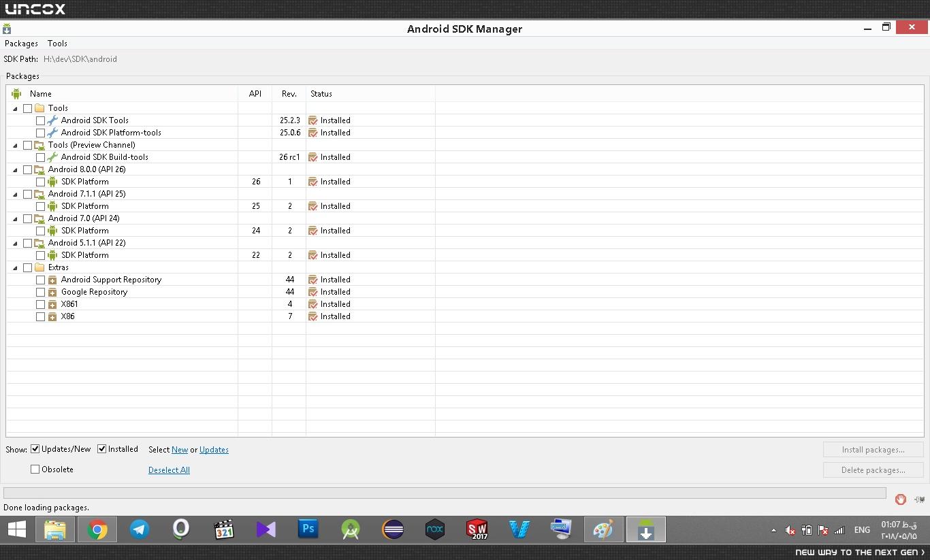Collapse the Extras tree group
Image resolution: width=930 pixels, height=560 pixels.
pyautogui.click(x=15, y=267)
